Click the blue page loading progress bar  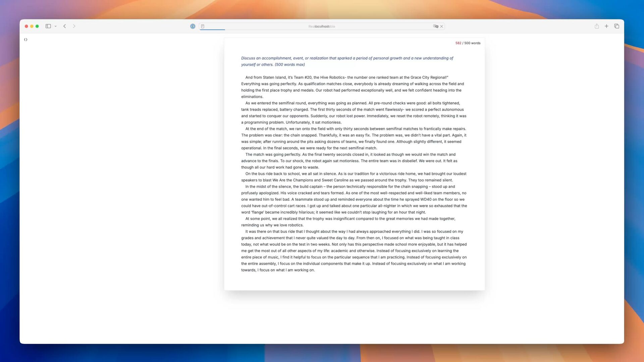pyautogui.click(x=212, y=29)
